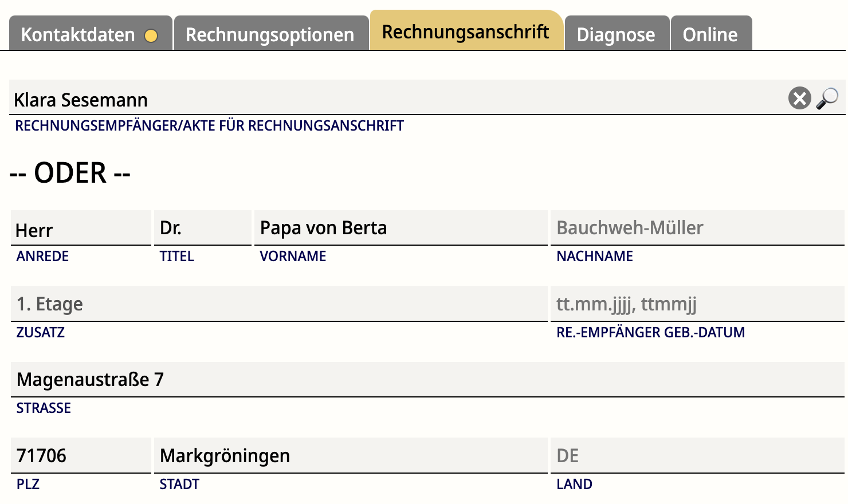Click the Rechnungsempfänger/Akte für Rechnungsanschrift label
Viewport: 848px width, 504px height.
click(x=209, y=126)
